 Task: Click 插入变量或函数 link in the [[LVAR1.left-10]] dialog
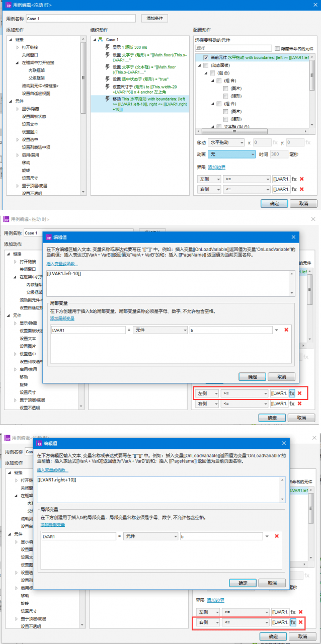[x=62, y=263]
